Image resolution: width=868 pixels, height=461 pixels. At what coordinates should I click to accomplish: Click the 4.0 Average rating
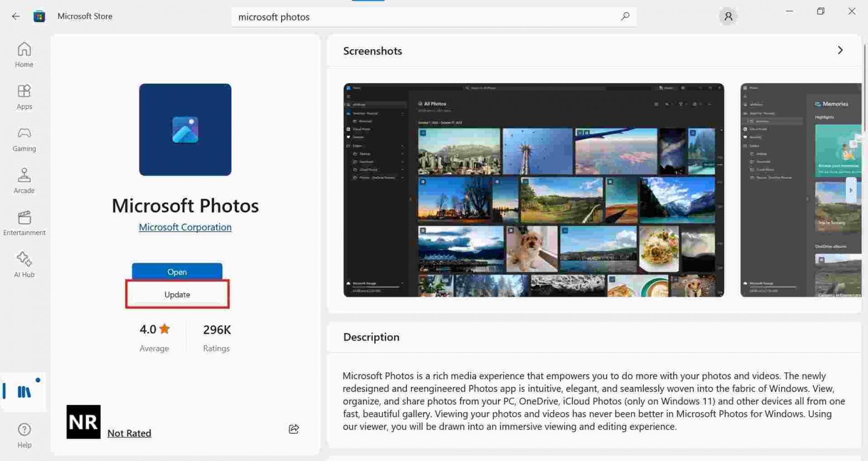(154, 337)
